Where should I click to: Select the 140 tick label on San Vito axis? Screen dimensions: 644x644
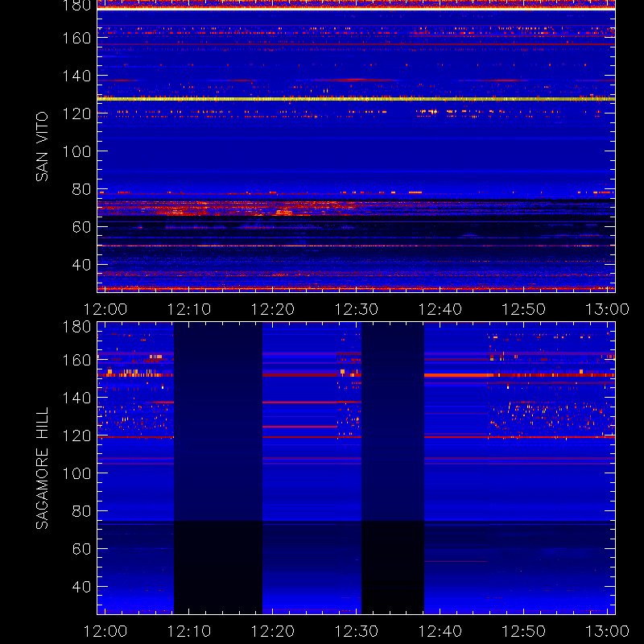[x=76, y=76]
